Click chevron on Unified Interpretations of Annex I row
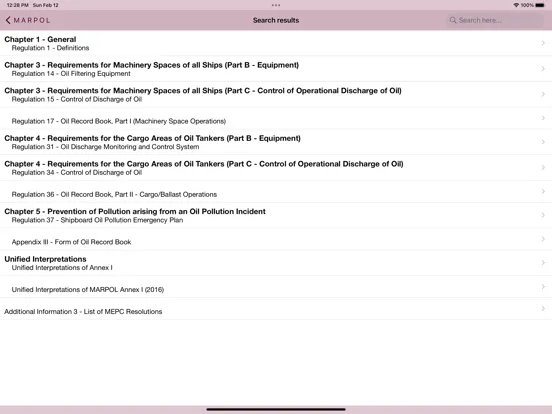Image resolution: width=552 pixels, height=414 pixels. tap(543, 263)
